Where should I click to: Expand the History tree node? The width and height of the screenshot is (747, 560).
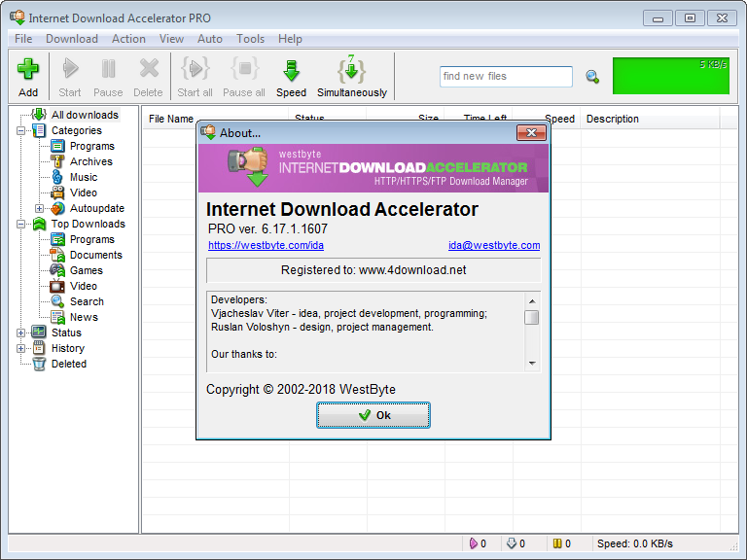point(21,349)
